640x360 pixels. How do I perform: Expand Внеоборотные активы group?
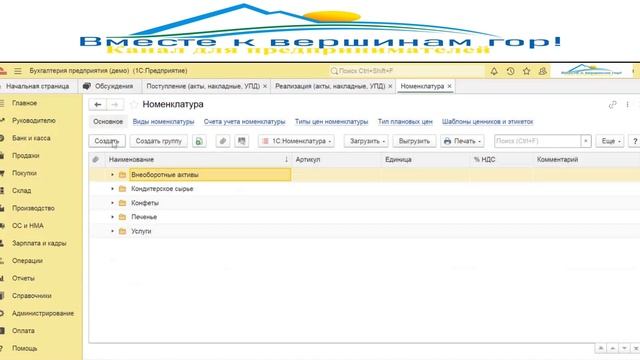tap(112, 175)
